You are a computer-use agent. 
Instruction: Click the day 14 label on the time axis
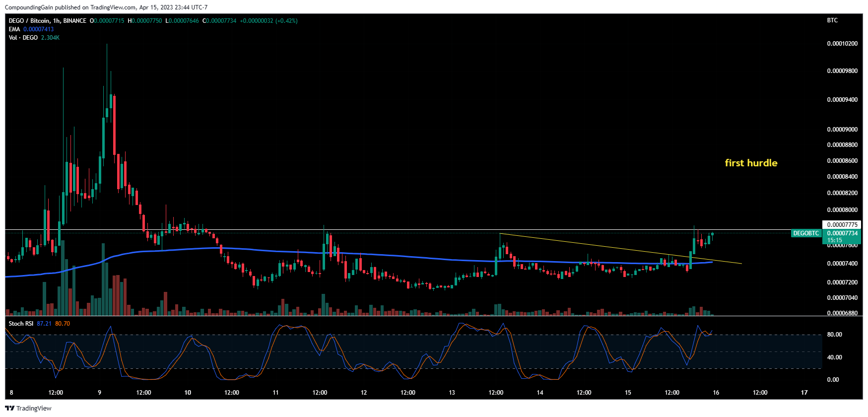(539, 393)
